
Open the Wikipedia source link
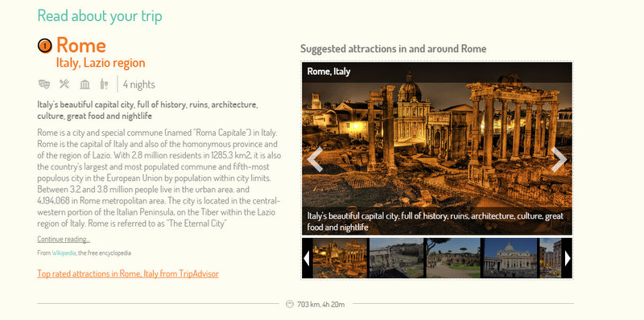64,253
